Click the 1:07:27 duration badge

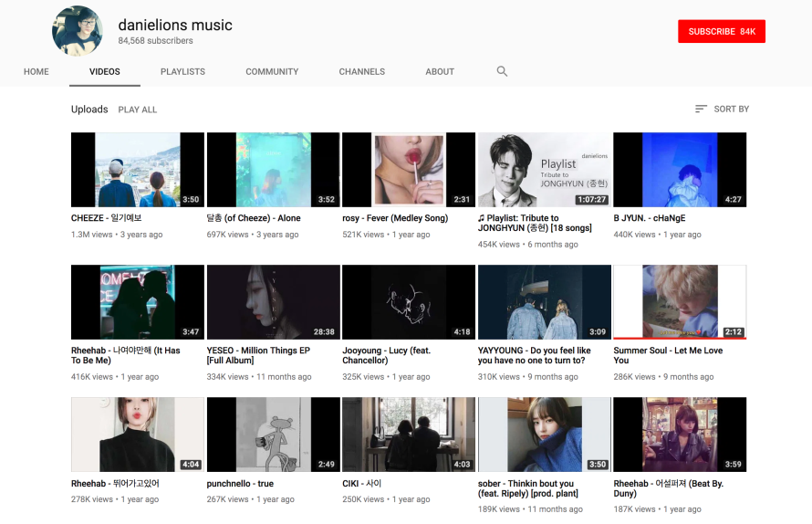point(592,200)
